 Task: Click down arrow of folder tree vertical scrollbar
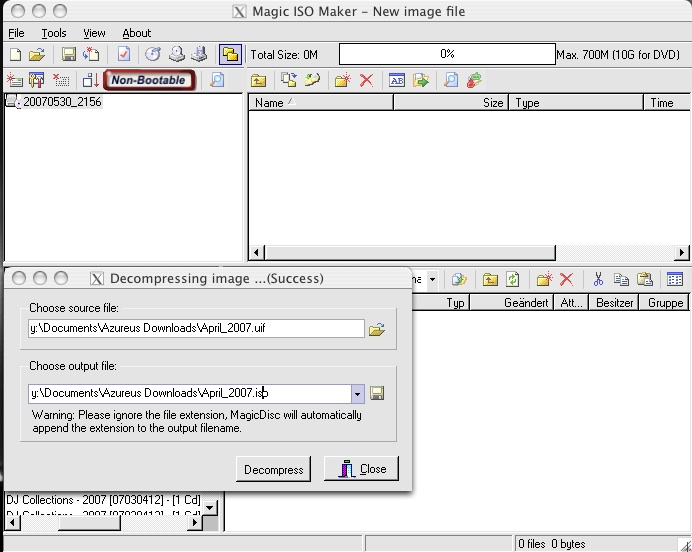[210, 508]
